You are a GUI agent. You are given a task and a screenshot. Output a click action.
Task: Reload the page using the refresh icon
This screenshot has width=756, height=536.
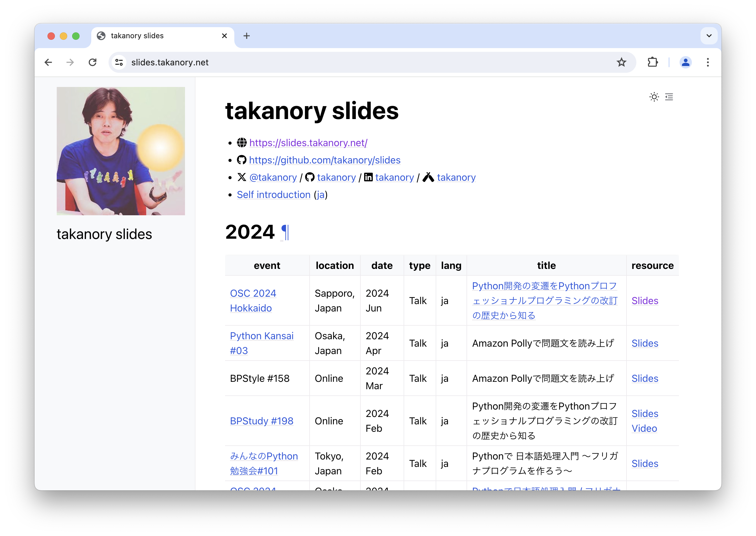coord(93,62)
